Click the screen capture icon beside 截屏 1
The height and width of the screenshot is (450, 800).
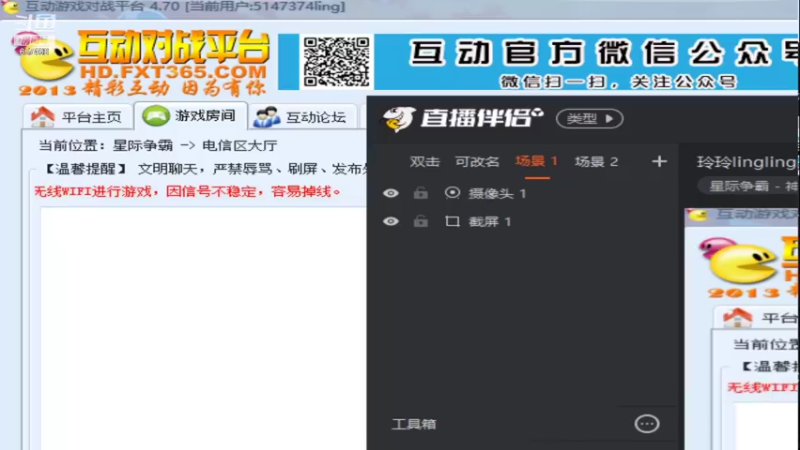coord(452,221)
